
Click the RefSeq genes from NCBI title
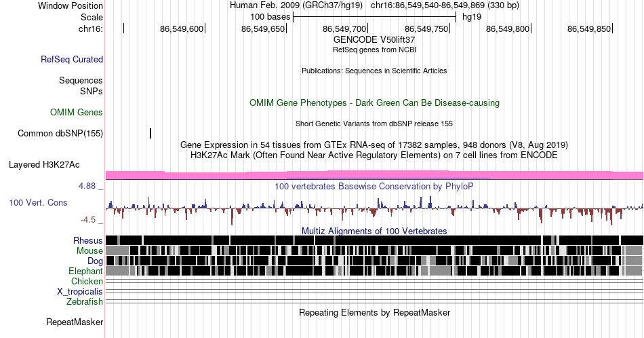click(x=374, y=50)
